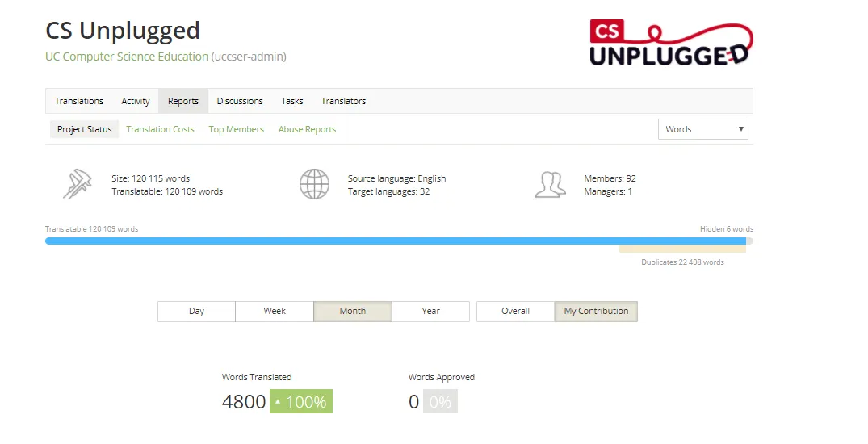Click "Source language: English" text
Image resolution: width=868 pixels, height=444 pixels.
click(x=397, y=178)
